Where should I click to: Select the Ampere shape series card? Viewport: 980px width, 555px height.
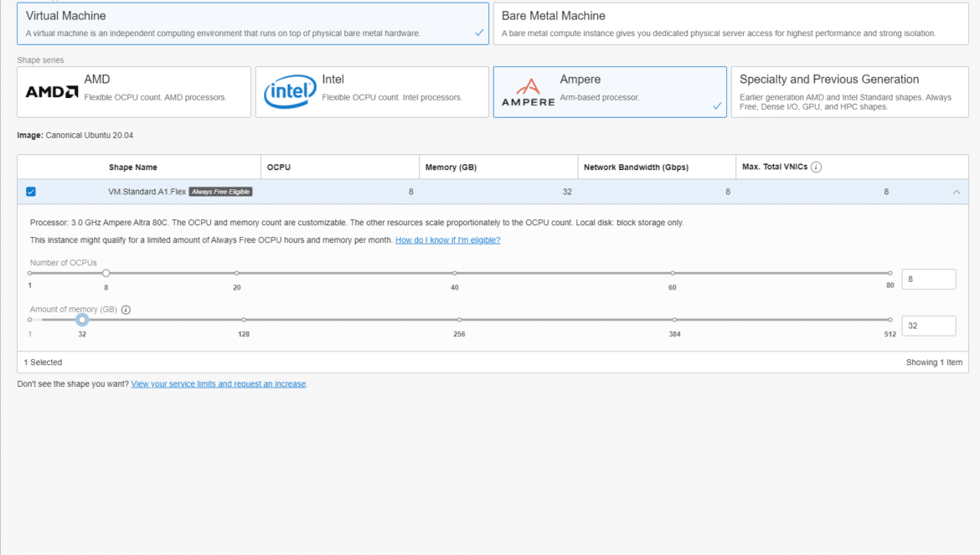pyautogui.click(x=610, y=92)
